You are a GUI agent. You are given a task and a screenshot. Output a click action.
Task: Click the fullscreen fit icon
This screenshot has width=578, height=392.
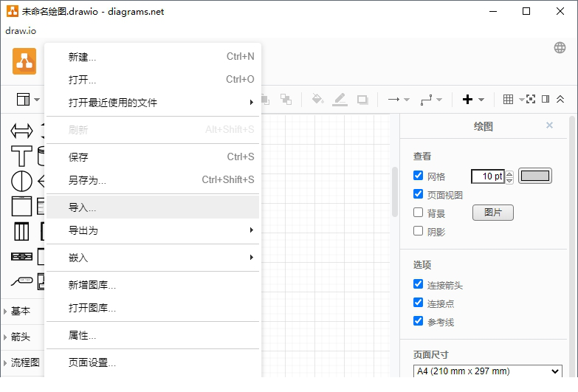tap(531, 99)
